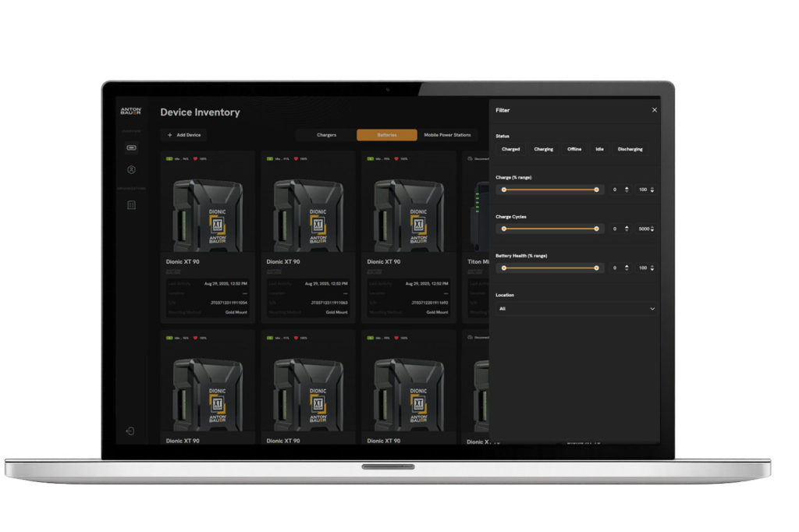Screen dimensions: 799x532
Task: Click the serial number ending 1063
Action: click(329, 303)
